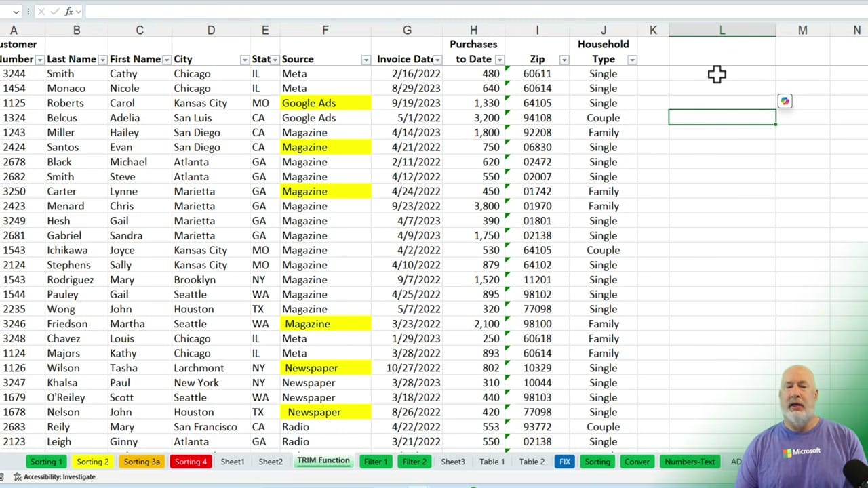The width and height of the screenshot is (868, 488).
Task: Open the Last Name filter dropdown
Action: pos(102,59)
